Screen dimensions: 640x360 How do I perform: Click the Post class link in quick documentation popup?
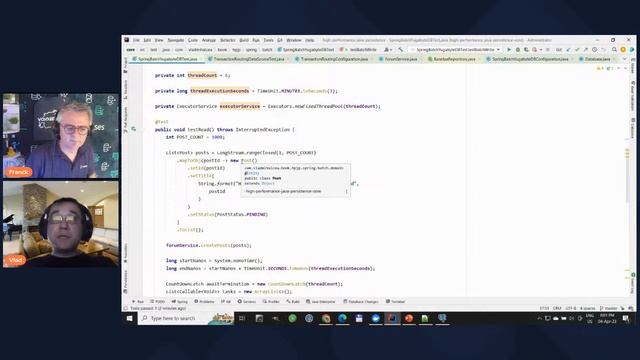click(277, 178)
